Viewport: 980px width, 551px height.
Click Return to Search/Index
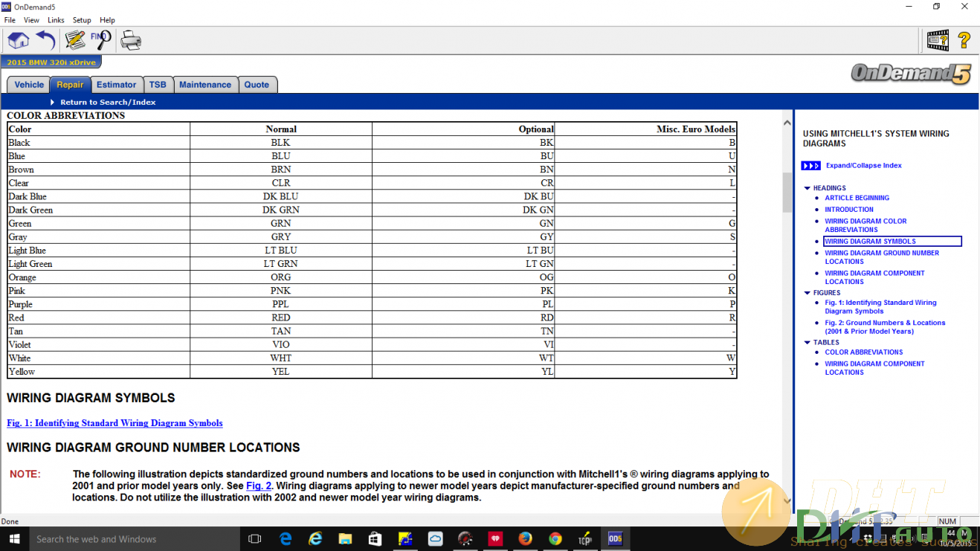[x=107, y=102]
